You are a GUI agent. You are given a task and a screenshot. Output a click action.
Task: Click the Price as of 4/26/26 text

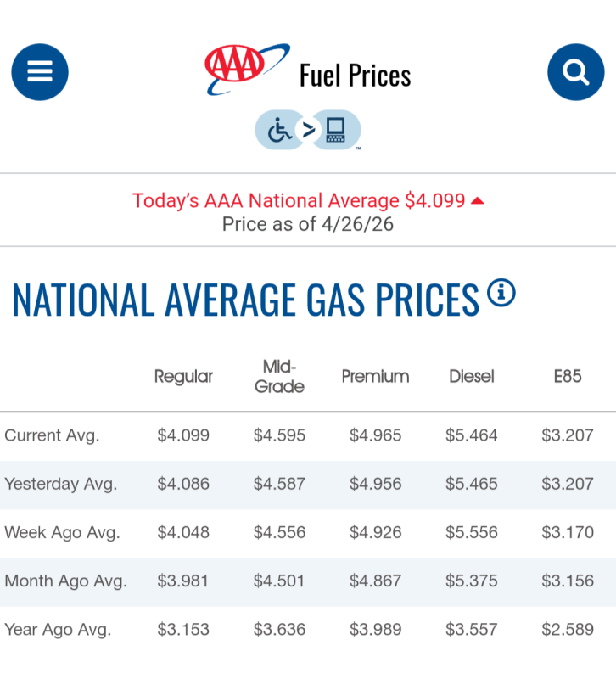(x=308, y=225)
